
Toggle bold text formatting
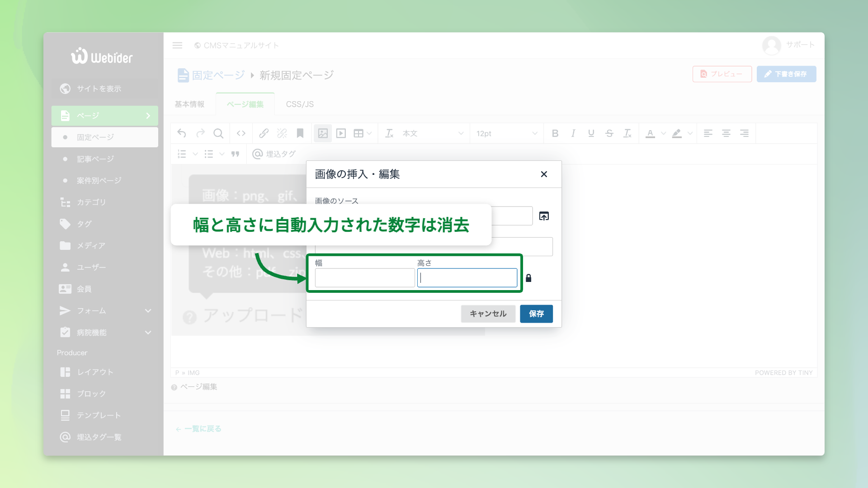[555, 133]
